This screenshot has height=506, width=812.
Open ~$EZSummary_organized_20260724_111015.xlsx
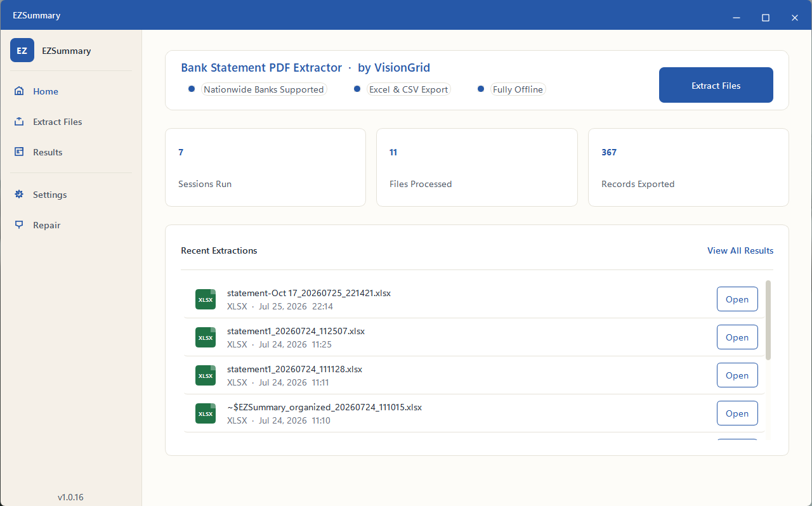click(x=737, y=413)
